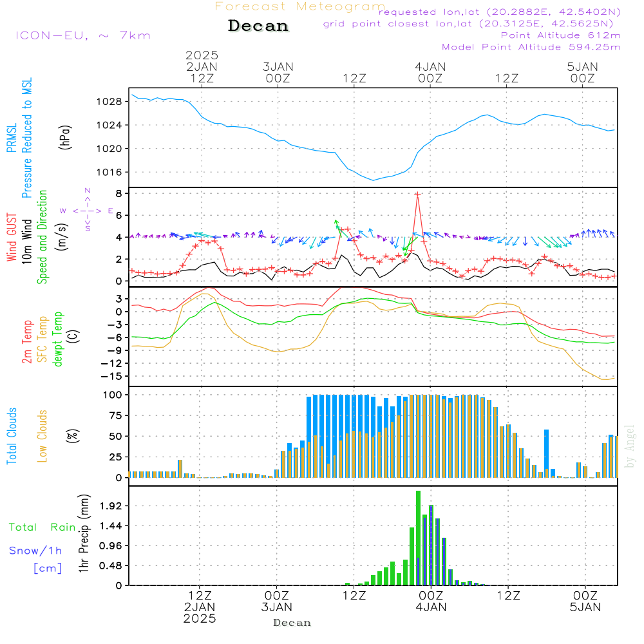Screen dimensions: 644x644
Task: Click the "Low Clouds" orange label
Action: pos(43,436)
